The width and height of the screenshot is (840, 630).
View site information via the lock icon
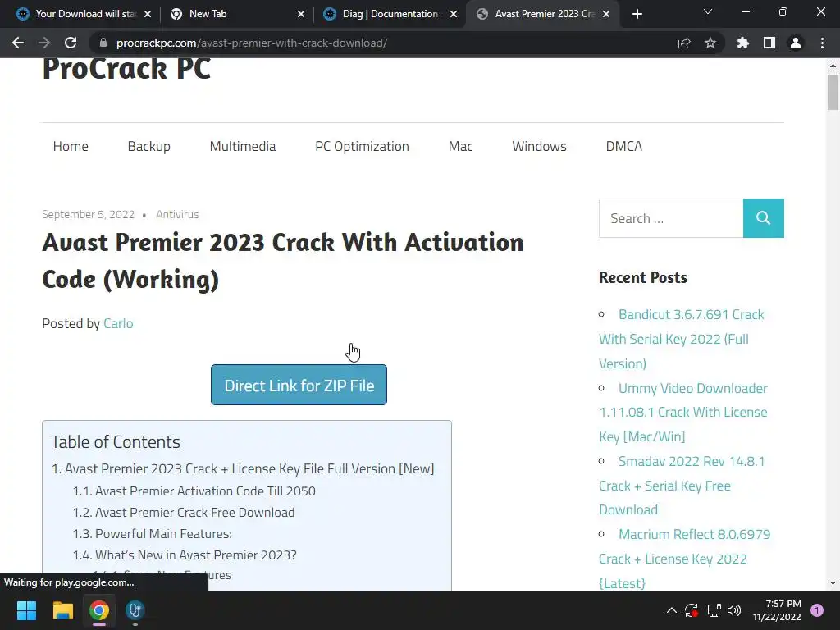(103, 43)
